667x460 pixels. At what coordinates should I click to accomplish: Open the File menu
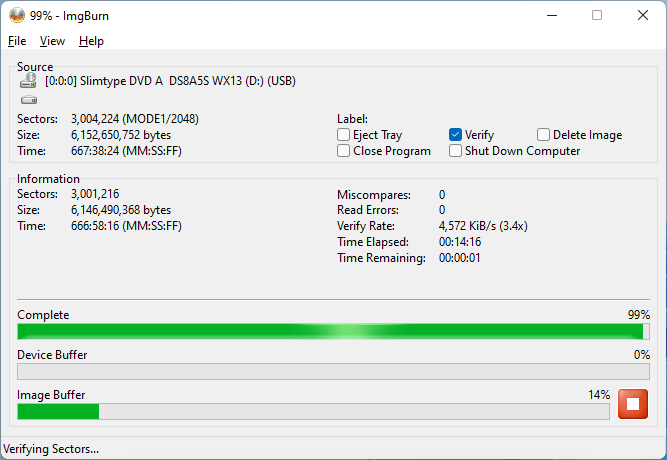pyautogui.click(x=17, y=41)
